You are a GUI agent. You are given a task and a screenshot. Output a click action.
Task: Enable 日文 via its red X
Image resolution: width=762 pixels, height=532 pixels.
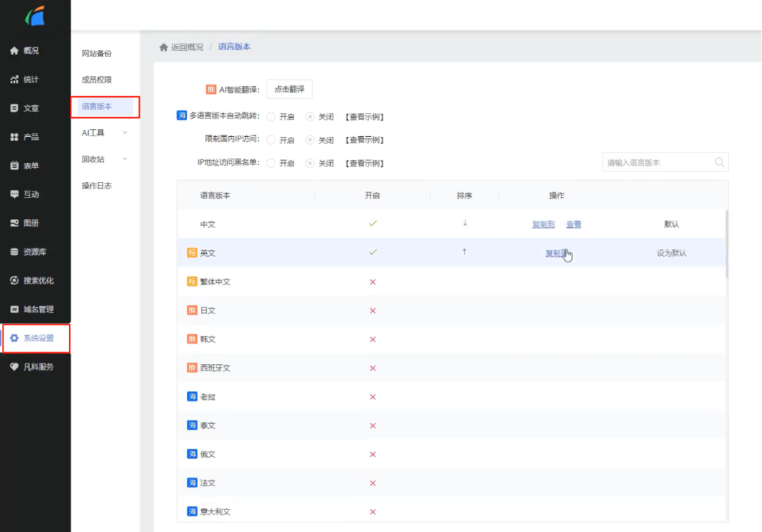click(x=373, y=310)
